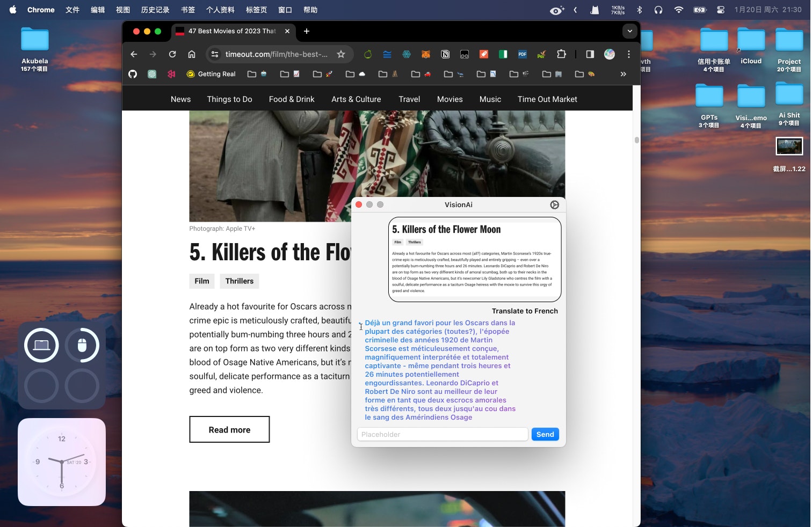Open the Arts & Culture section

point(356,99)
